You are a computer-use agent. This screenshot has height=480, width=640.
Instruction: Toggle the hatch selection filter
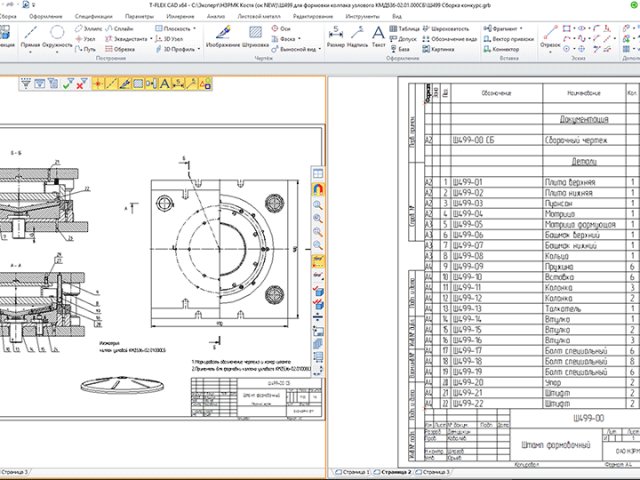(x=138, y=84)
